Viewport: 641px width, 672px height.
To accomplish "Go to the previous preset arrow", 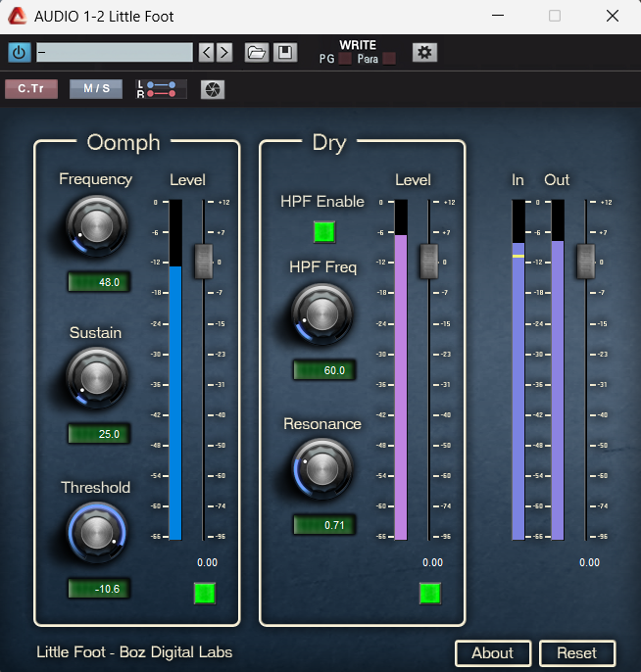I will click(207, 53).
